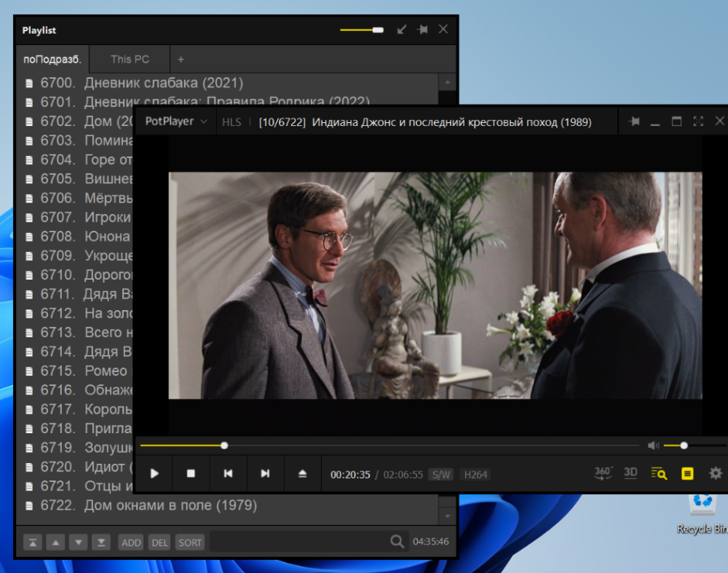Toggle 360 degree video mode
Viewport: 728px width, 573px height.
coord(603,473)
